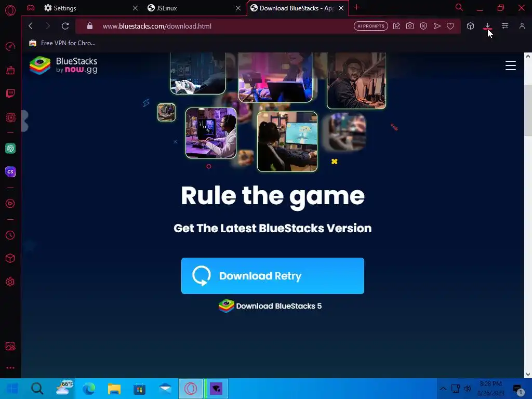The height and width of the screenshot is (399, 532).
Task: Open ChatGPT panel in sidebar
Action: tap(10, 148)
